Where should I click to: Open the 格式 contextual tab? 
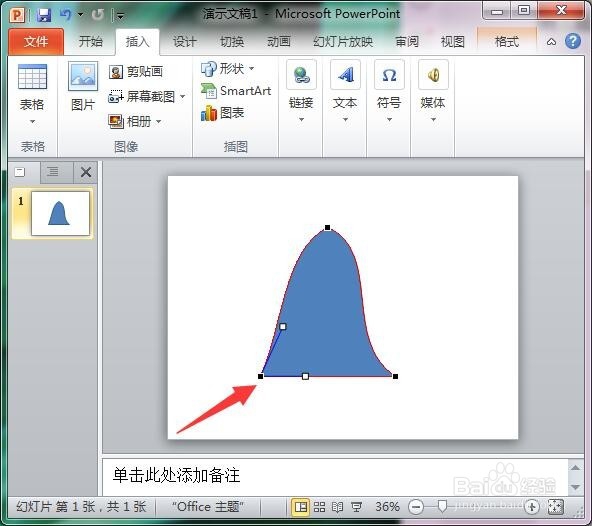[x=507, y=41]
